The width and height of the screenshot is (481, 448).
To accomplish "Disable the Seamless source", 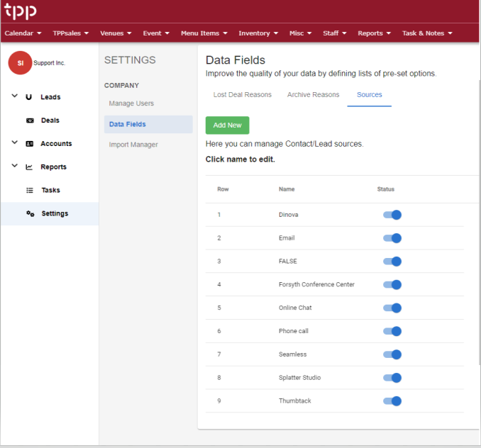I will 392,354.
